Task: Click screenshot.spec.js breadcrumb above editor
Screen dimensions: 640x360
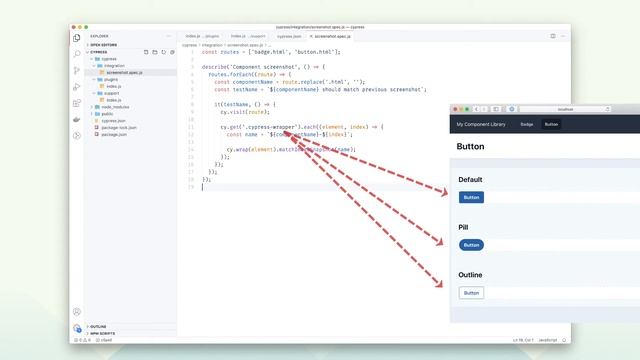Action: pos(245,45)
